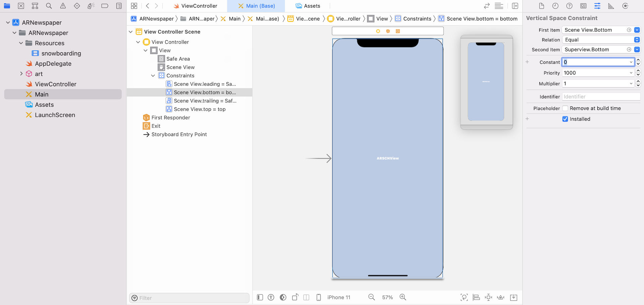Enable Remove at build time placeholder
Viewport: 644px width, 305px height.
[x=565, y=108]
